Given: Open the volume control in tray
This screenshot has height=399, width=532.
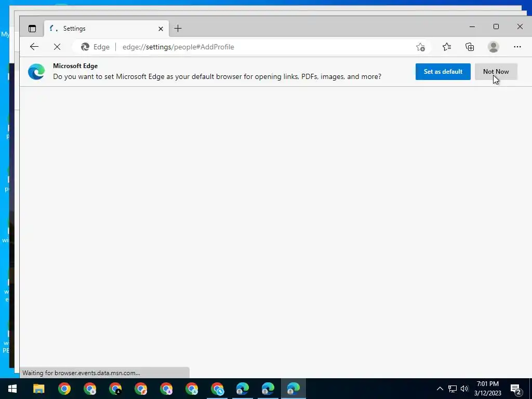Looking at the screenshot, I should coord(464,389).
